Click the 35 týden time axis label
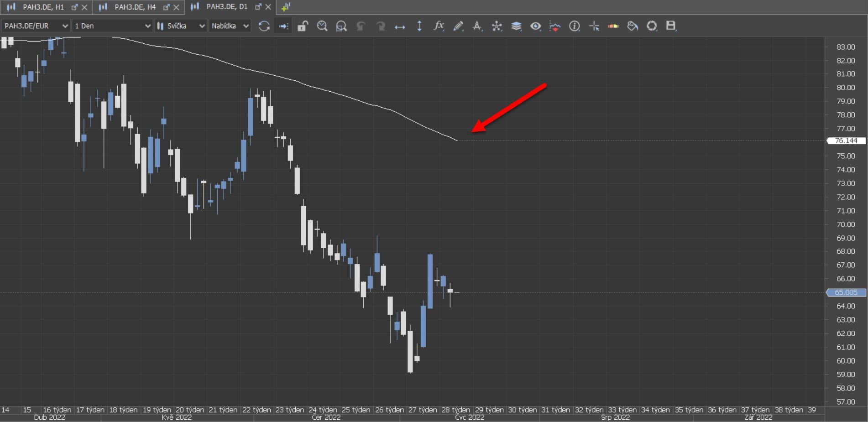 (689, 410)
